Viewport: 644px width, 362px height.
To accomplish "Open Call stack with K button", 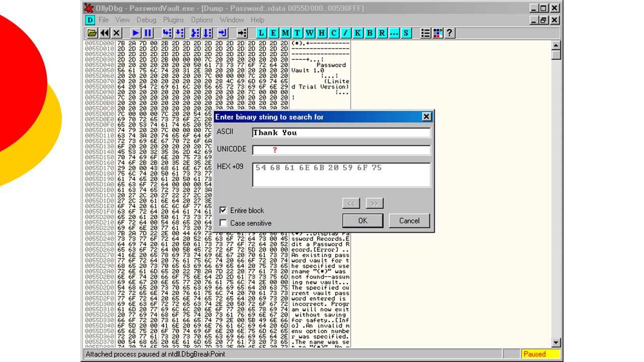I will (x=358, y=33).
